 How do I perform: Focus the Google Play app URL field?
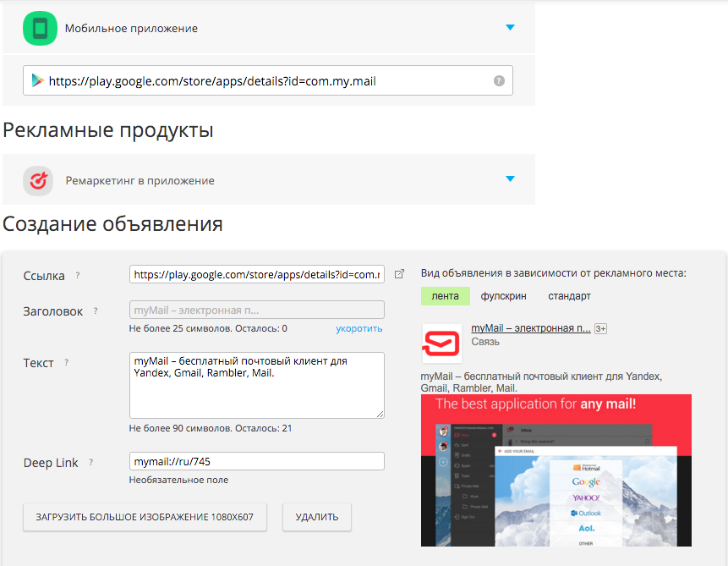click(268, 80)
